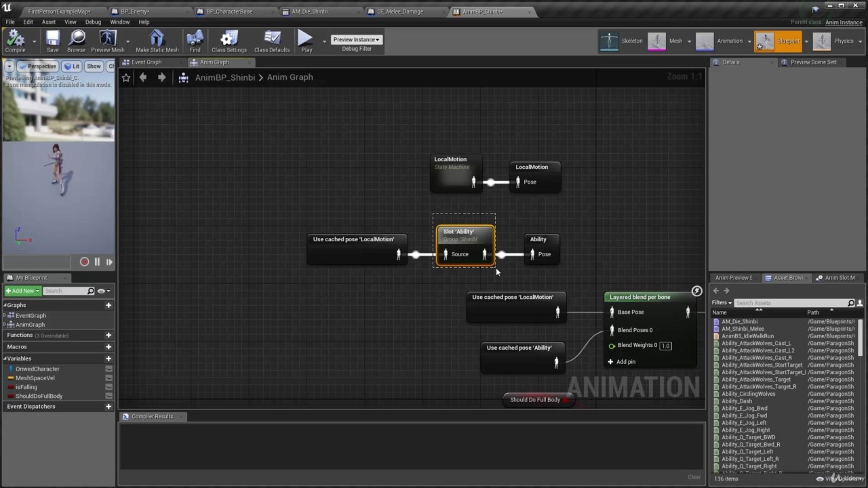Toggle visibility eye for MeshSpaceVel variable

108,378
